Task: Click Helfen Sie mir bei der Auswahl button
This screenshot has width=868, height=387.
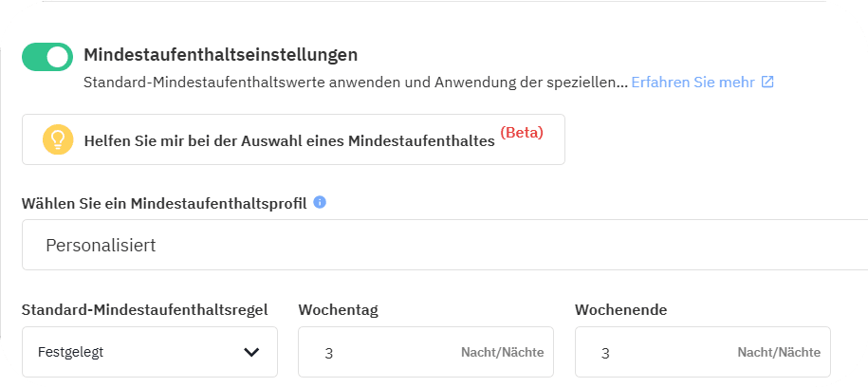Action: tap(289, 140)
